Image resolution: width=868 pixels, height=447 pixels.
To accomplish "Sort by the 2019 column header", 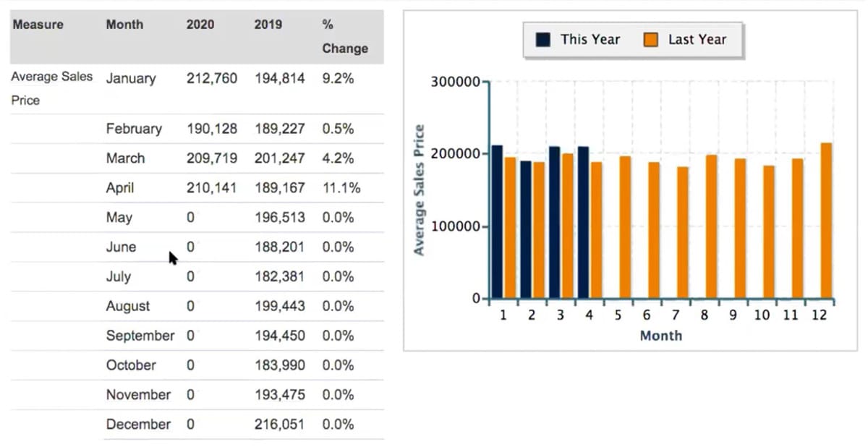I will coord(268,24).
